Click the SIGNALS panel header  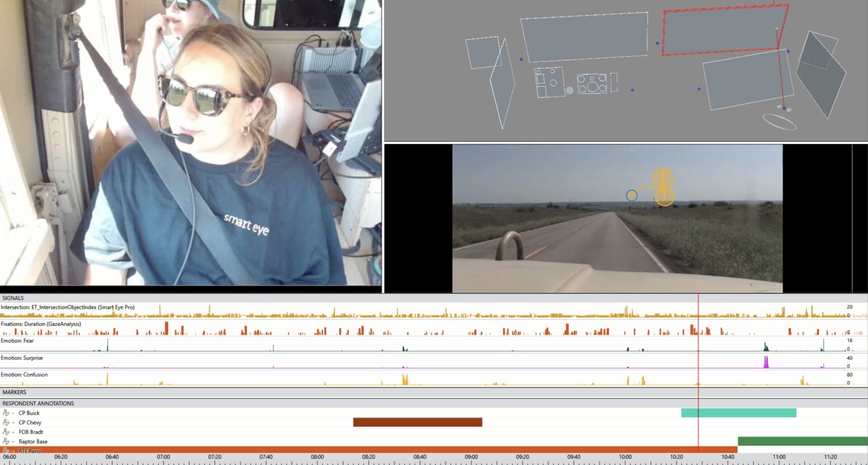(x=12, y=298)
